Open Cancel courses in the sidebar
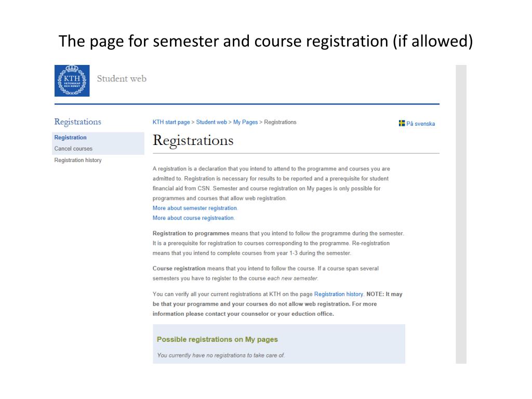This screenshot has width=532, height=399. 73,149
